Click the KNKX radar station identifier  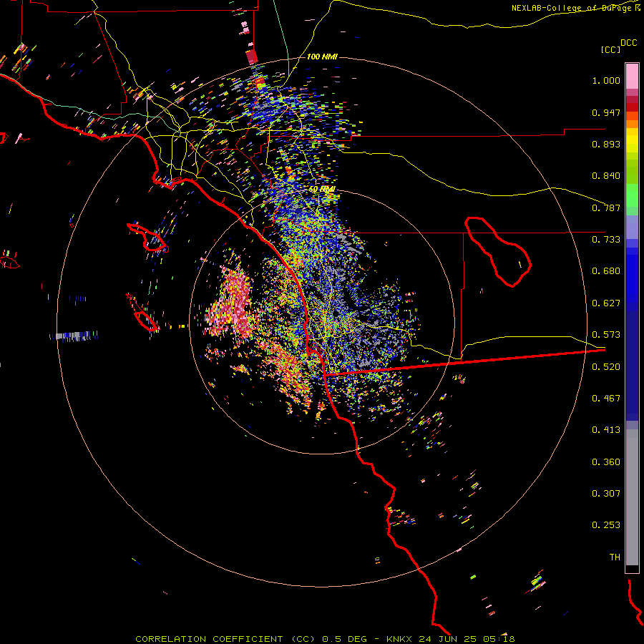pyautogui.click(x=401, y=639)
